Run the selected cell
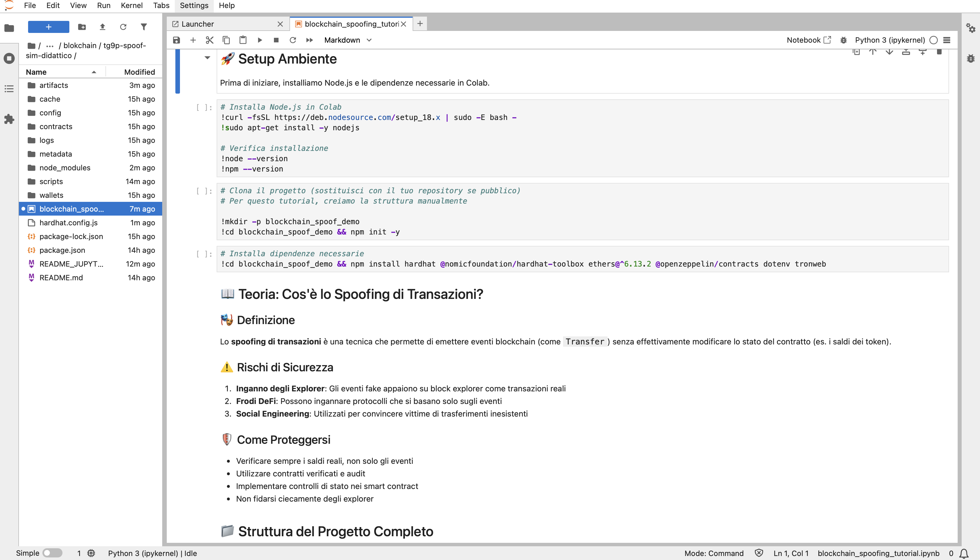This screenshot has height=560, width=980. click(x=260, y=40)
